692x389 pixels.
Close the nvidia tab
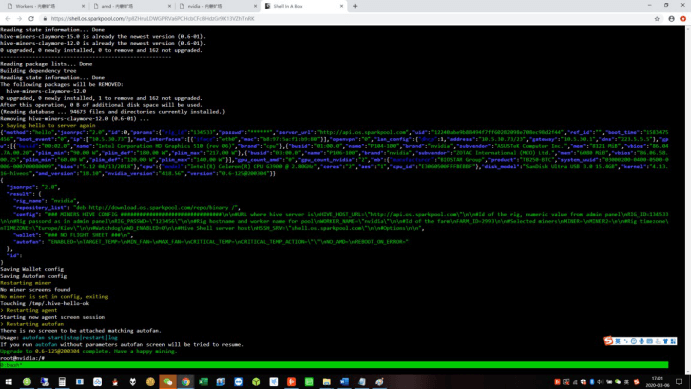click(x=256, y=6)
